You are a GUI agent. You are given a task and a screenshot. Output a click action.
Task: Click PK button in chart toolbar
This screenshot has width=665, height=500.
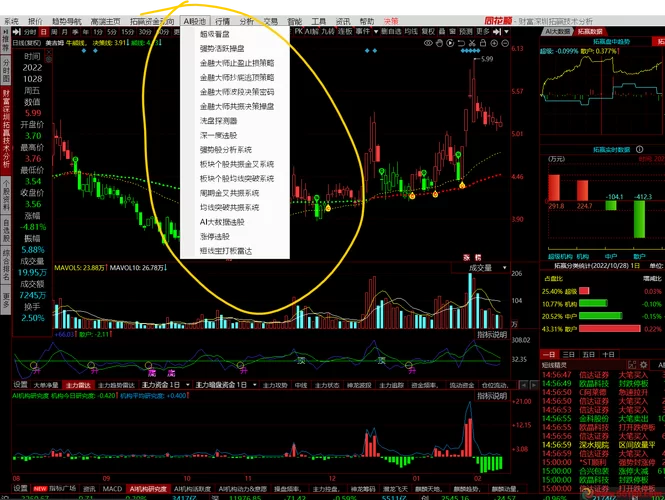point(299,32)
